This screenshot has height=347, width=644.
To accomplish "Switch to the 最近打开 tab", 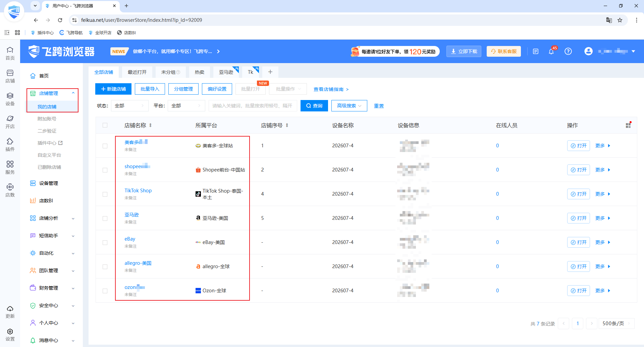I will click(137, 72).
